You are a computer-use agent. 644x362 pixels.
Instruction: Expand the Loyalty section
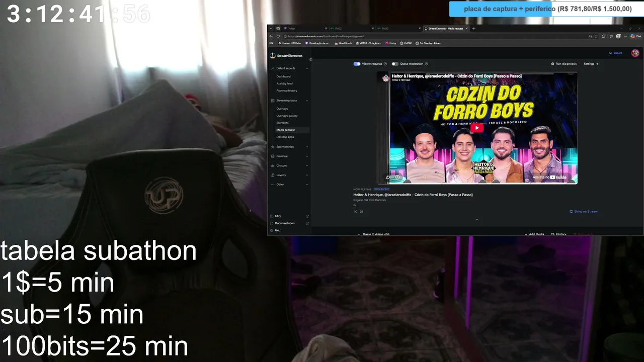[307, 175]
